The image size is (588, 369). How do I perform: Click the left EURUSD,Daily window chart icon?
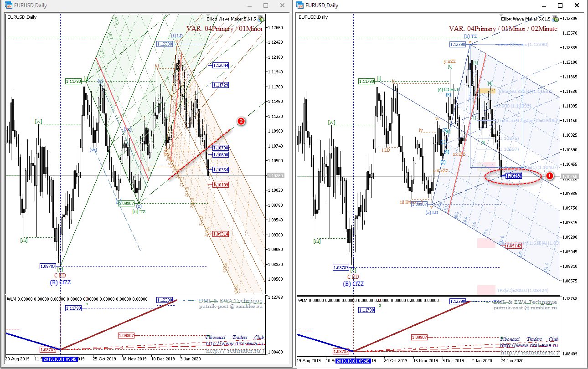(9, 5)
